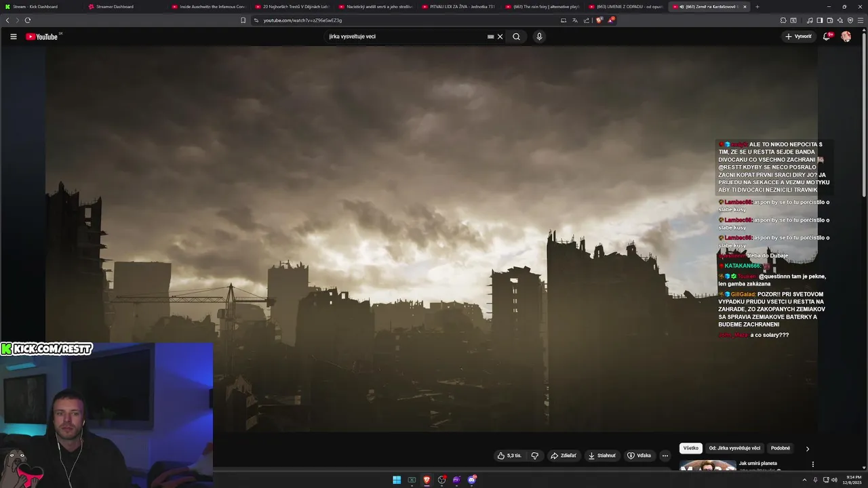
Task: Bookmark this page with the bookmark icon
Action: pyautogui.click(x=243, y=20)
